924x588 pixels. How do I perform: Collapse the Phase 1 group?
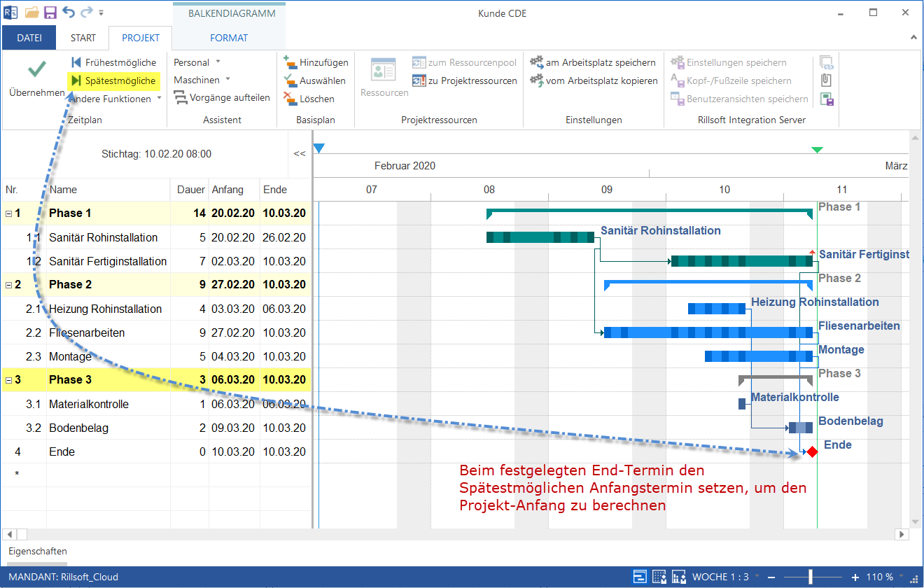point(8,213)
